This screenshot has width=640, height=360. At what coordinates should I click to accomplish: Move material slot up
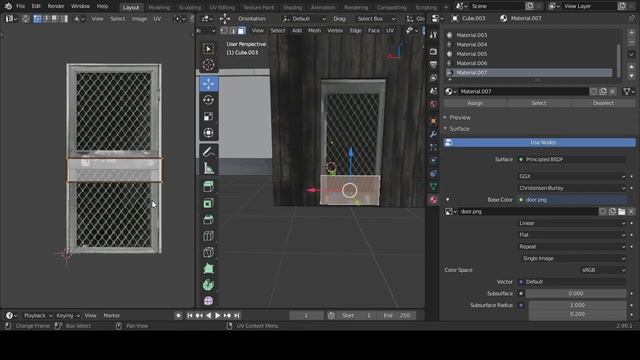[631, 67]
